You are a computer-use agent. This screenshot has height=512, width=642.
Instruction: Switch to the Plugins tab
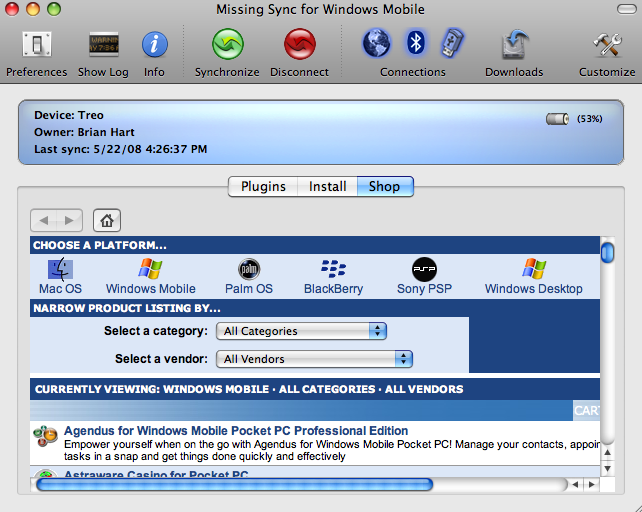[x=264, y=186]
